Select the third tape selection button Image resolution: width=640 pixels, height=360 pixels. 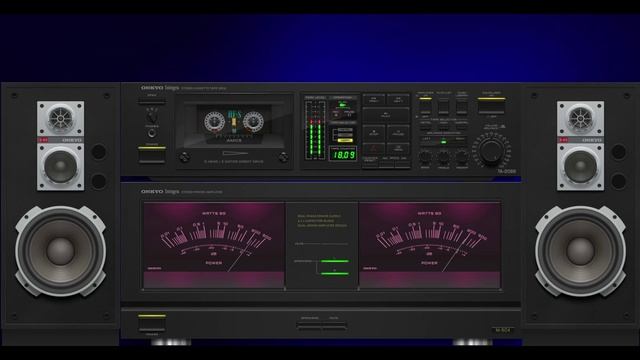462,126
